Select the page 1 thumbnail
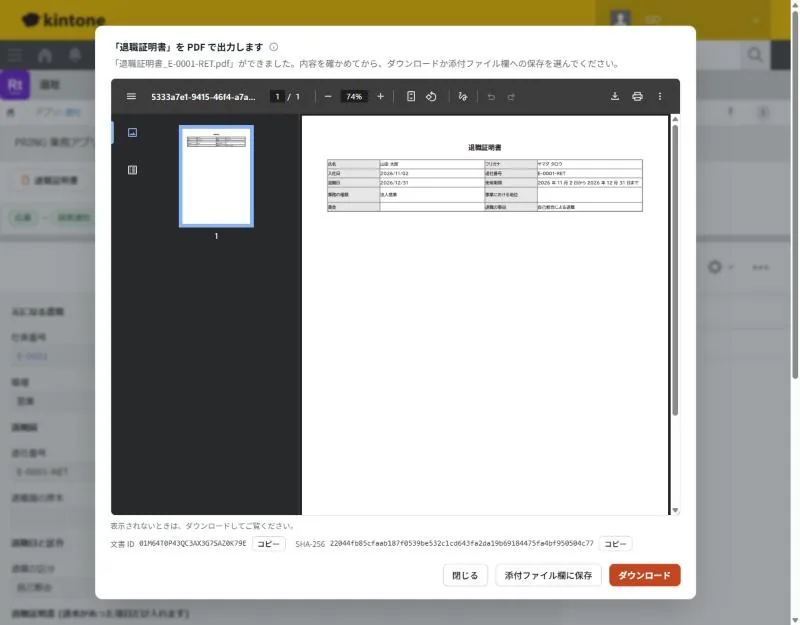Viewport: 800px width, 625px height. point(216,176)
